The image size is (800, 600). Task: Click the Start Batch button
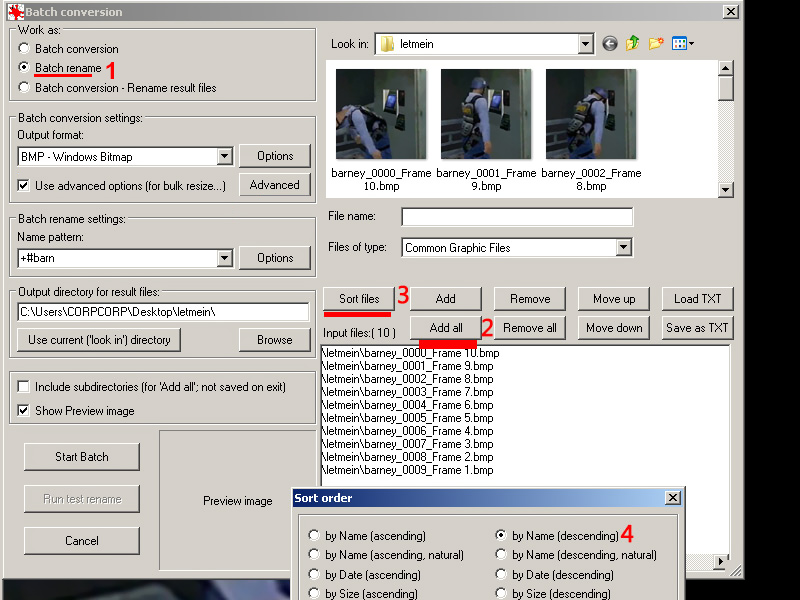(82, 457)
